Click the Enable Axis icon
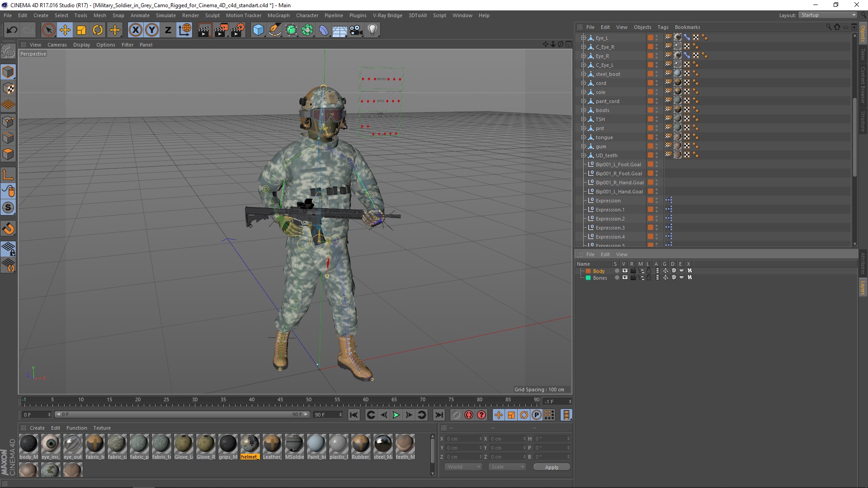Viewport: 868px width, 488px height. pos(8,175)
